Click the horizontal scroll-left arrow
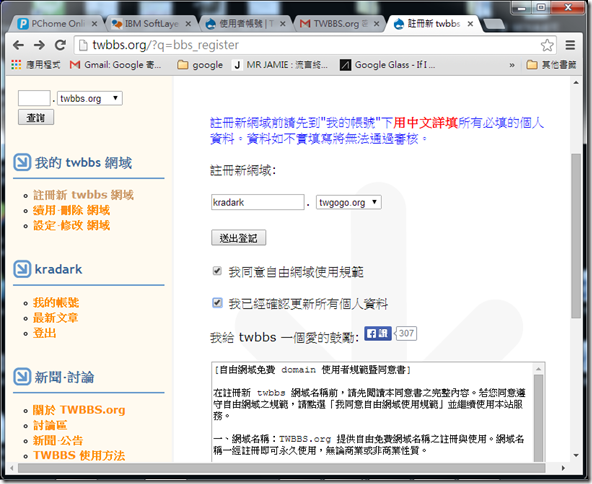The width and height of the screenshot is (592, 484). [x=12, y=468]
